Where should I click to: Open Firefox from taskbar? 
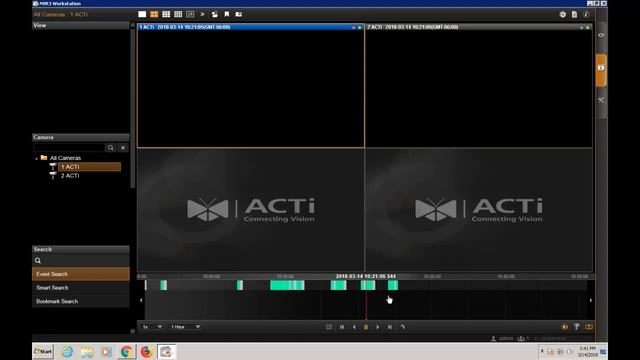pyautogui.click(x=146, y=351)
